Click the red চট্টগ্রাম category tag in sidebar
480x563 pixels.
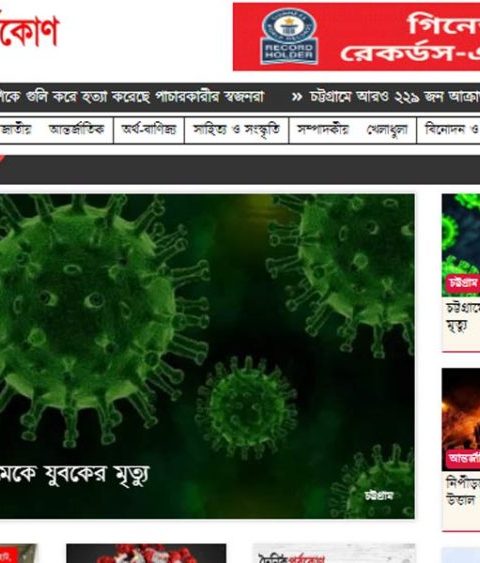pyautogui.click(x=463, y=283)
